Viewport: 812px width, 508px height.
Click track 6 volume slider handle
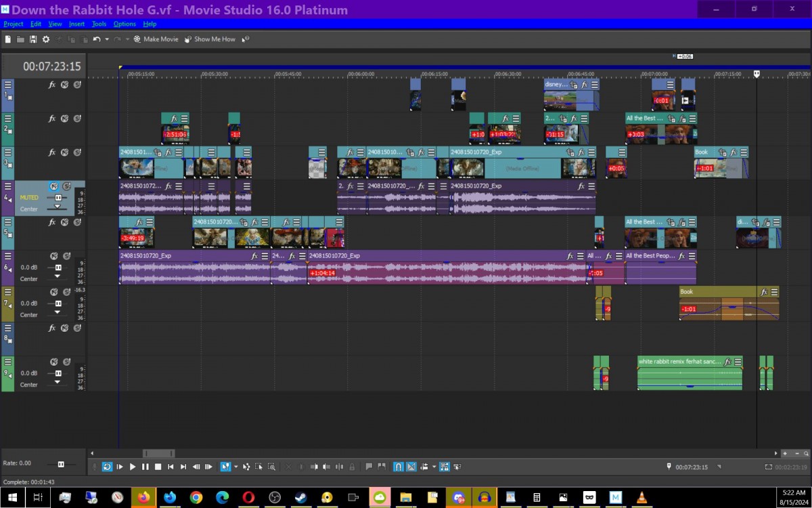pos(58,268)
